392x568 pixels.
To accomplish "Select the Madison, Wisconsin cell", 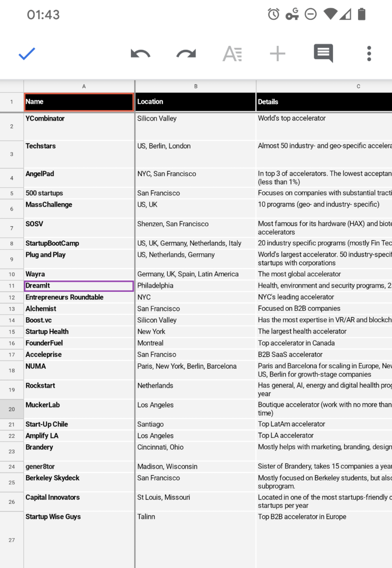I will 196,467.
